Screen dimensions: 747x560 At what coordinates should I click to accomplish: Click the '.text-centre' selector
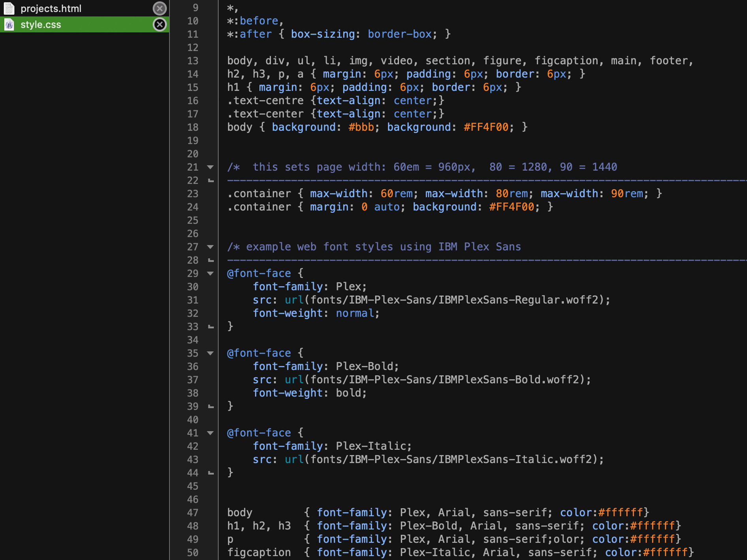pyautogui.click(x=265, y=101)
